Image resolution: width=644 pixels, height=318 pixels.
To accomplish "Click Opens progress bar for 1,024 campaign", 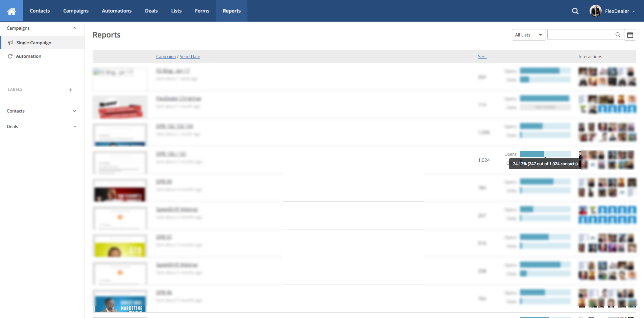I will [545, 154].
